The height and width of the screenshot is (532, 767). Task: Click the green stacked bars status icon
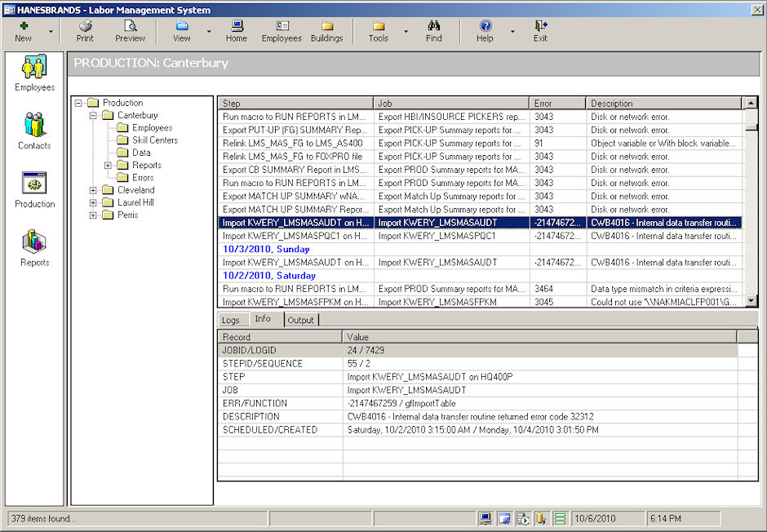click(561, 518)
